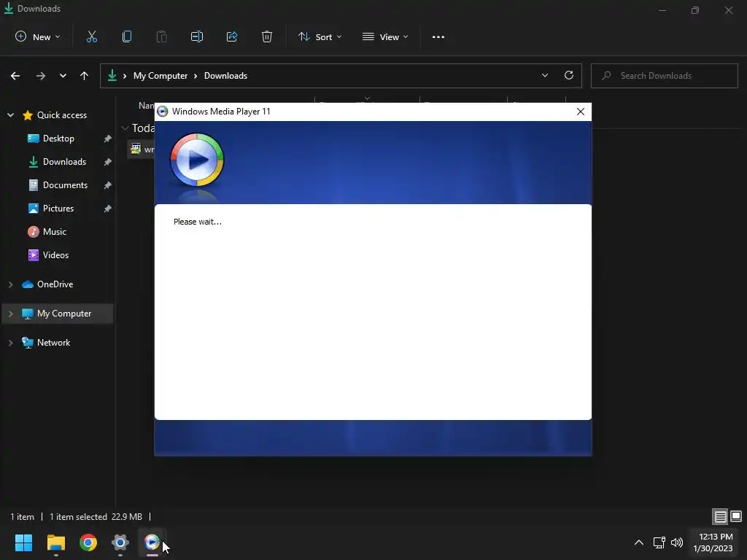Image resolution: width=747 pixels, height=560 pixels.
Task: Click My Computer in the address bar
Action: (x=160, y=76)
